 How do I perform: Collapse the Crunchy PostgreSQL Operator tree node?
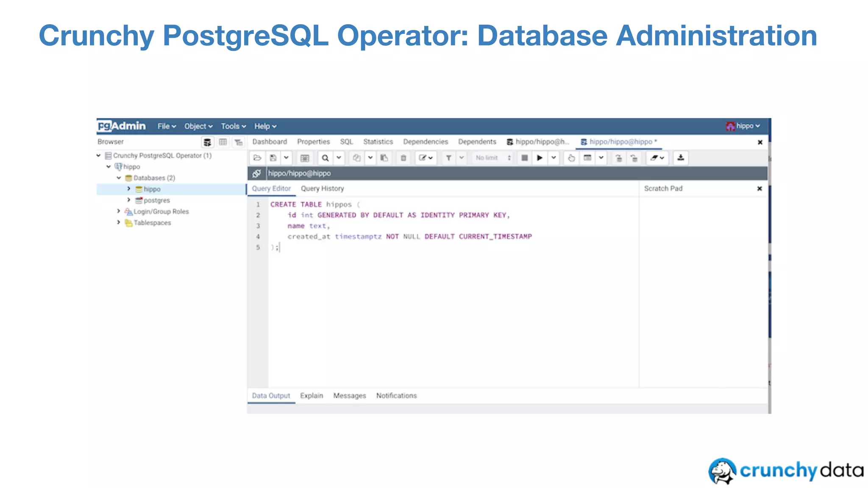pos(99,155)
